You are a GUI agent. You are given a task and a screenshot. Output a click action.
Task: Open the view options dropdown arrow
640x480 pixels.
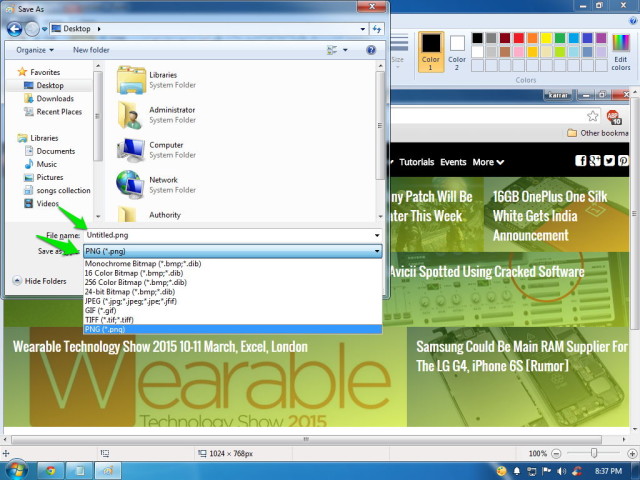pos(345,50)
